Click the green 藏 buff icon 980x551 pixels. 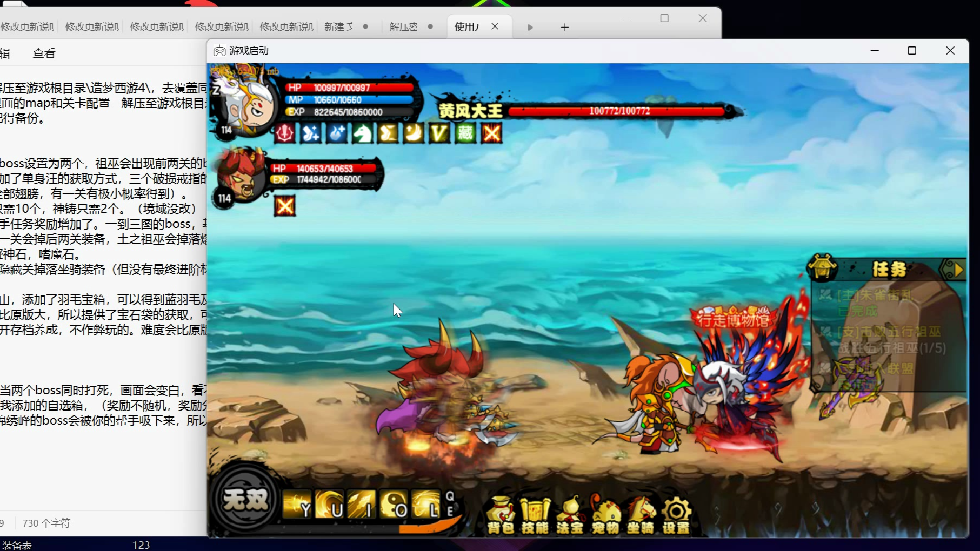coord(465,133)
